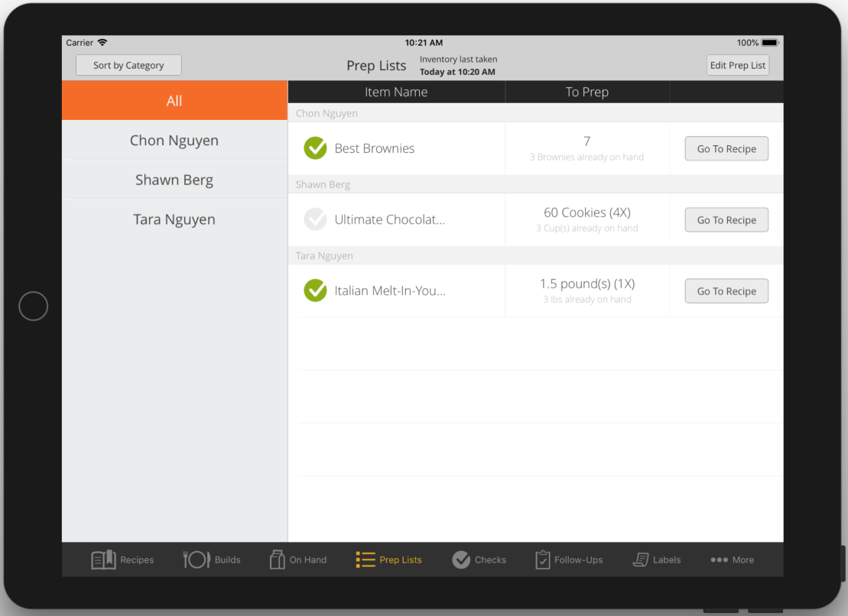Image resolution: width=848 pixels, height=616 pixels.
Task: Uncheck Best Brownies as prepped
Action: pyautogui.click(x=315, y=148)
